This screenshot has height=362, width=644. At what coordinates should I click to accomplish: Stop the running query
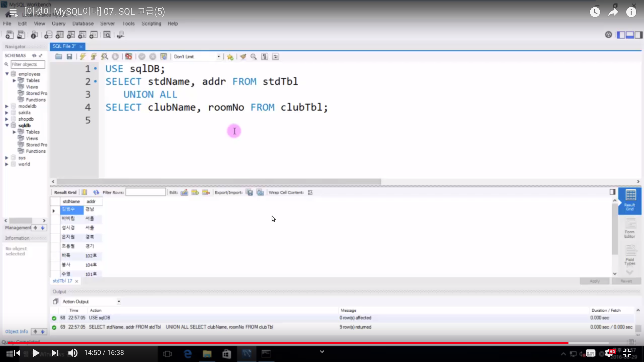[115, 57]
